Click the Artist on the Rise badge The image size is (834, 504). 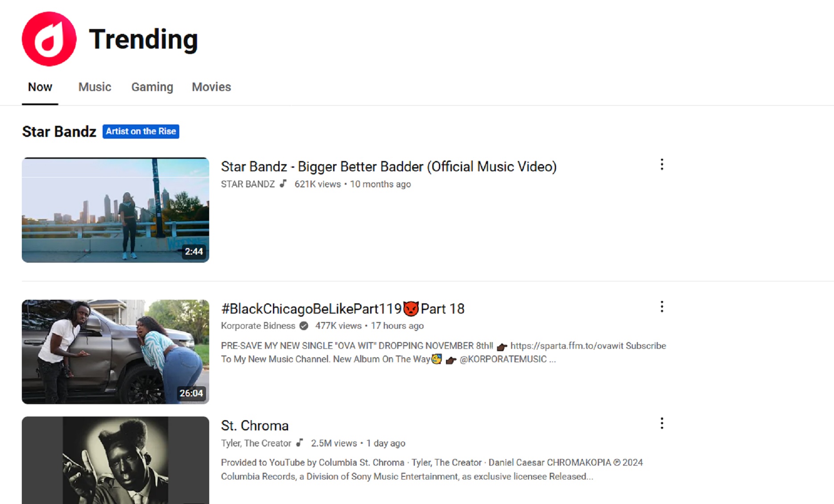pos(141,132)
